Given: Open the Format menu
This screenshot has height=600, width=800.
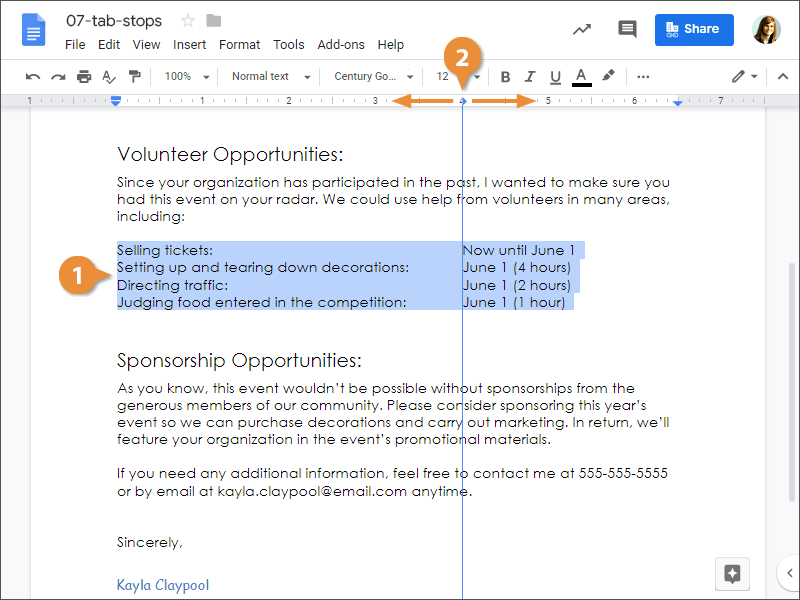Looking at the screenshot, I should pyautogui.click(x=239, y=45).
